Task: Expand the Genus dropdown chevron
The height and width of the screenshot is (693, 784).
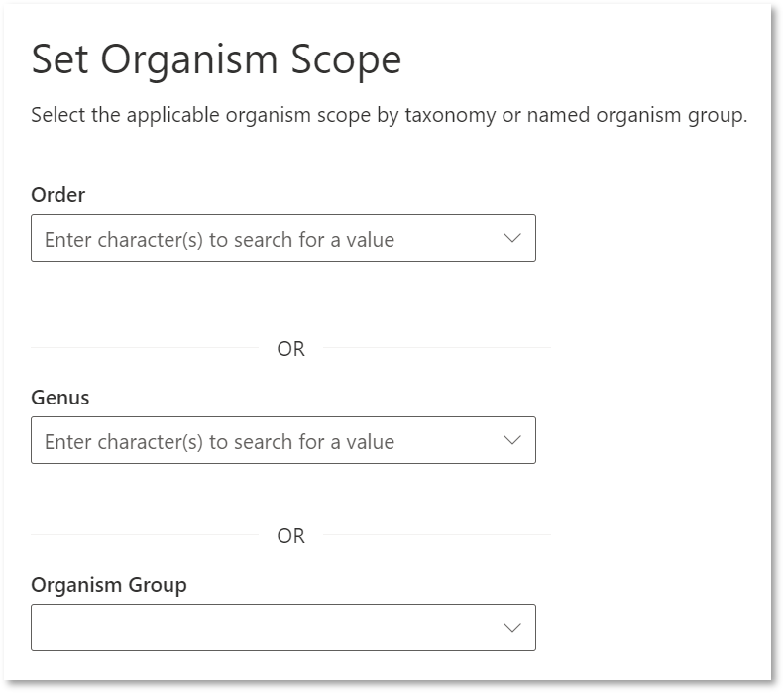Action: pyautogui.click(x=512, y=440)
